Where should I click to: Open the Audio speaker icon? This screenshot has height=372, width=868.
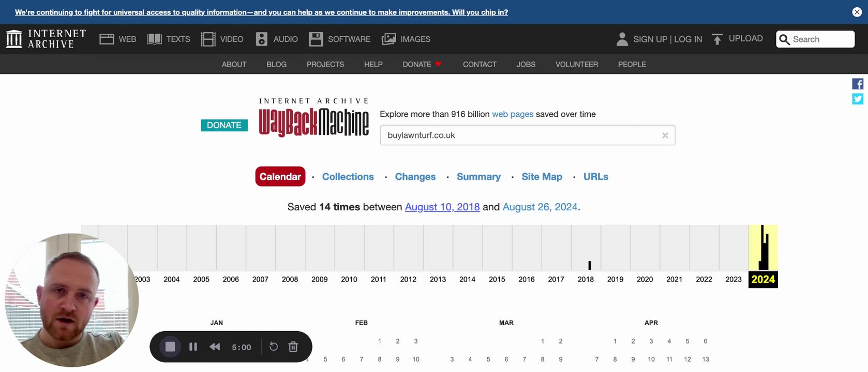[262, 39]
